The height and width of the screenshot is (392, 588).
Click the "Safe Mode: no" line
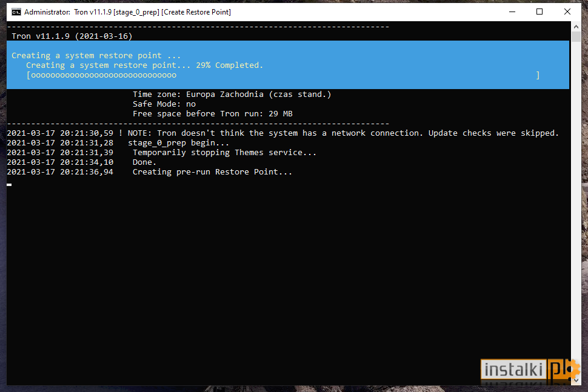coord(164,104)
